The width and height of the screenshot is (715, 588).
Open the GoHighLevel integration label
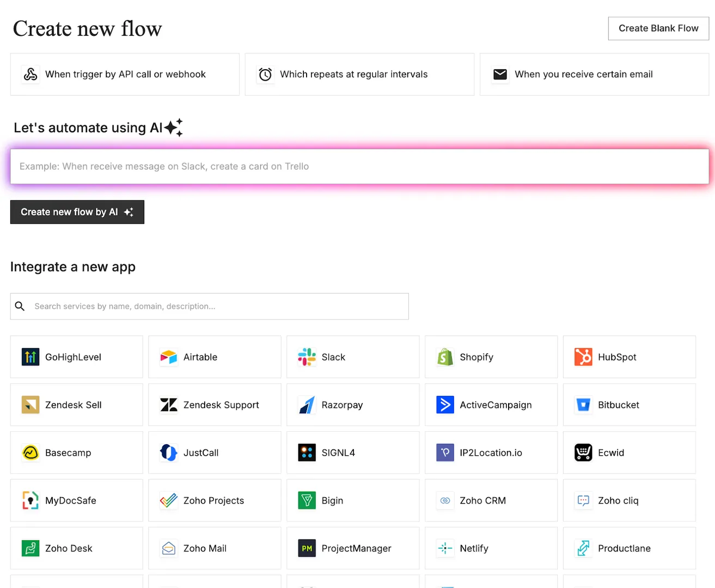[73, 357]
